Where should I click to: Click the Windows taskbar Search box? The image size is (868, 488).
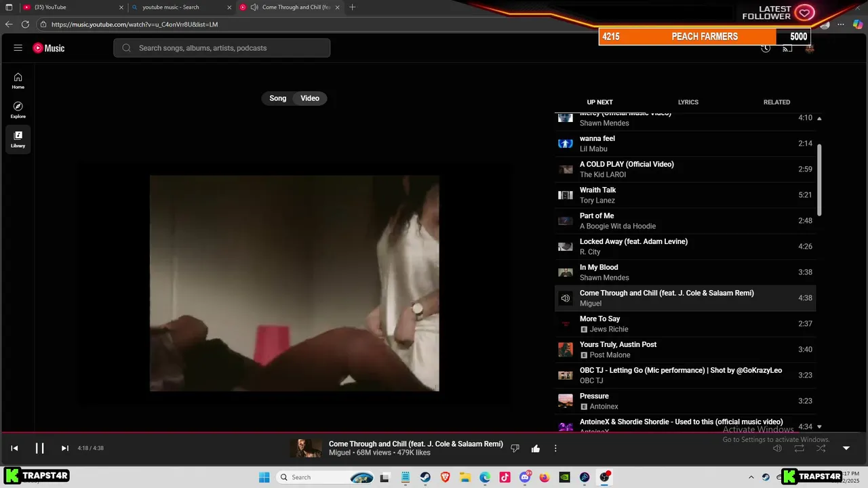[x=326, y=477]
